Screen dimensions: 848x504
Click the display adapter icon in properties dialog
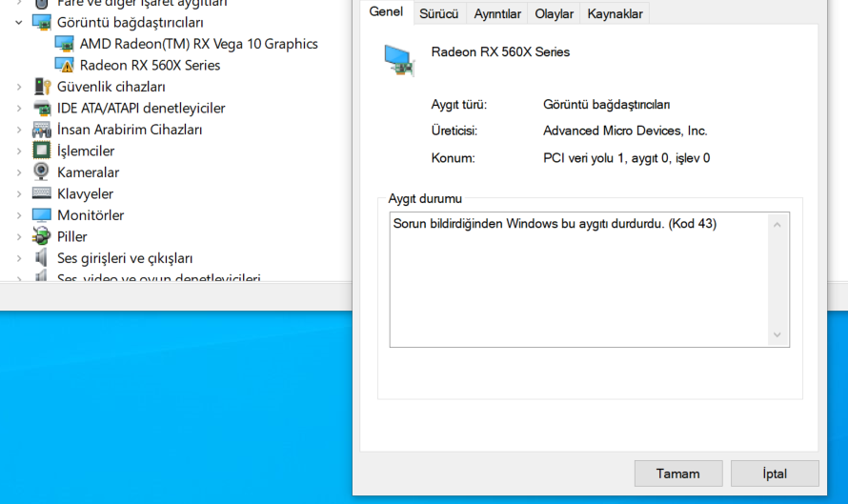pos(399,61)
